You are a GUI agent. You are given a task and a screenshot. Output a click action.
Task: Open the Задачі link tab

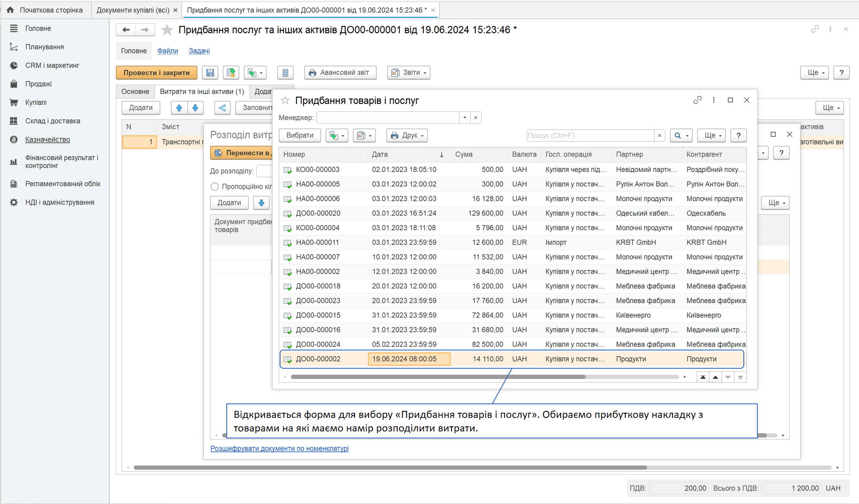coord(199,51)
